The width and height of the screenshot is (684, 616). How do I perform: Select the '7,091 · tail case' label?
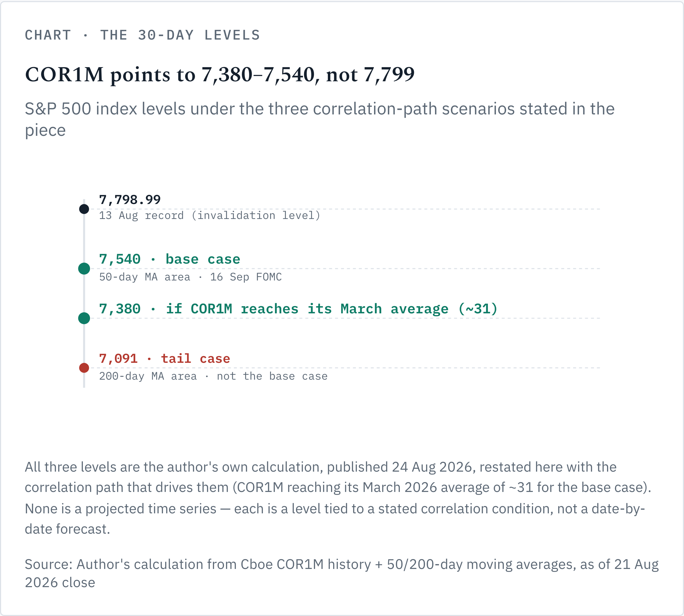(164, 359)
